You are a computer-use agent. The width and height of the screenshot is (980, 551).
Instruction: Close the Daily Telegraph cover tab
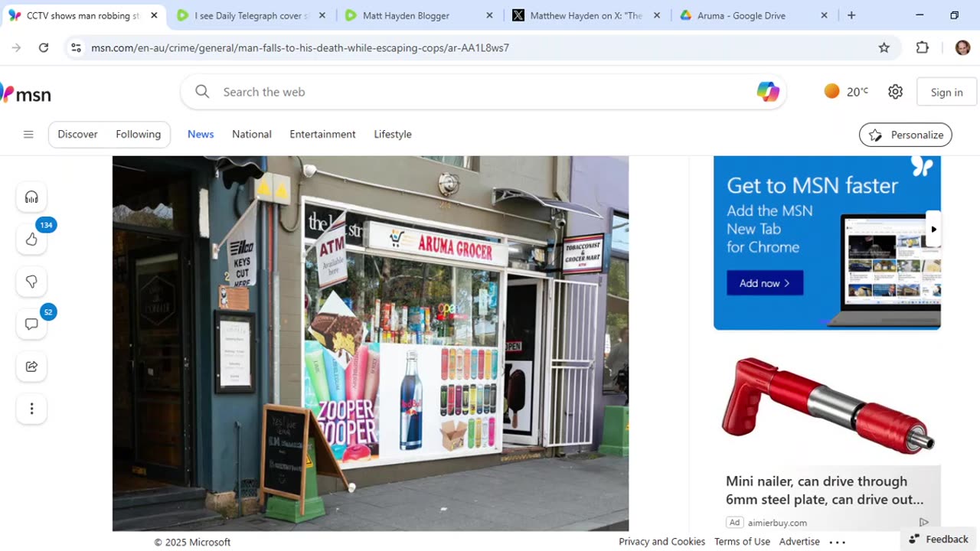coord(322,15)
